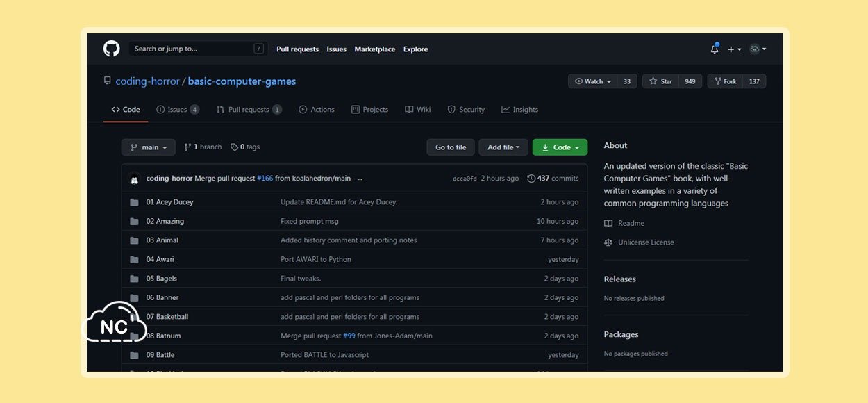Open the coding-horror owner link
Viewport: 868px width, 403px height.
[147, 81]
